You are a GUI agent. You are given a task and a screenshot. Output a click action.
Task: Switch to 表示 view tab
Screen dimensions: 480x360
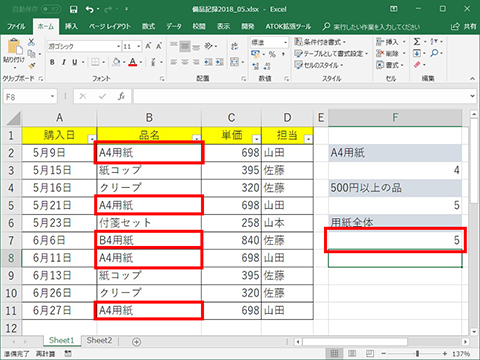pos(223,26)
